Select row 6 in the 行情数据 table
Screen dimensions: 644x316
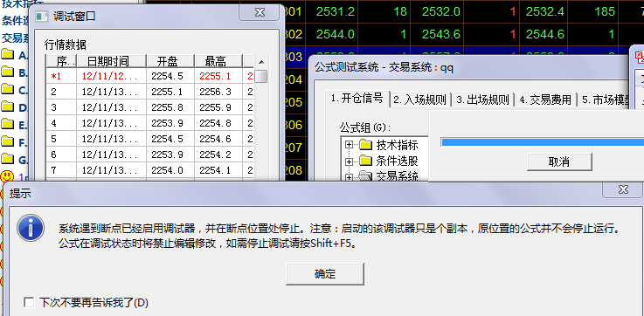[x=149, y=155]
